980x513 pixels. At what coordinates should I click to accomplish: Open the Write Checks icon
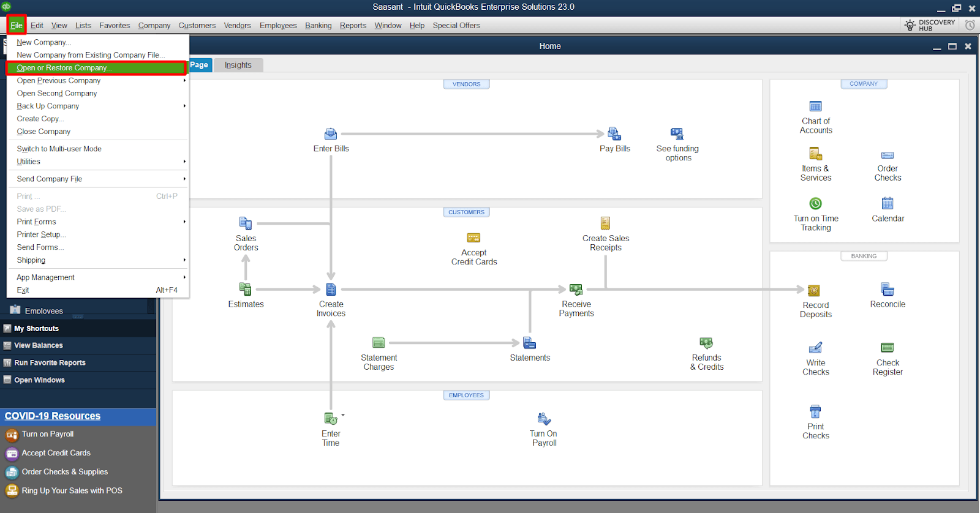click(816, 348)
